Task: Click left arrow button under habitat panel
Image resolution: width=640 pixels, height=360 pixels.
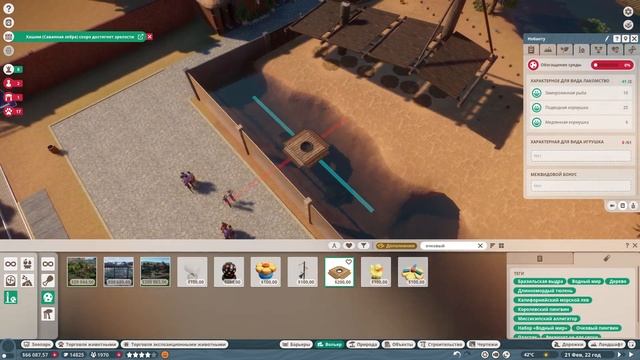Action: click(x=612, y=206)
